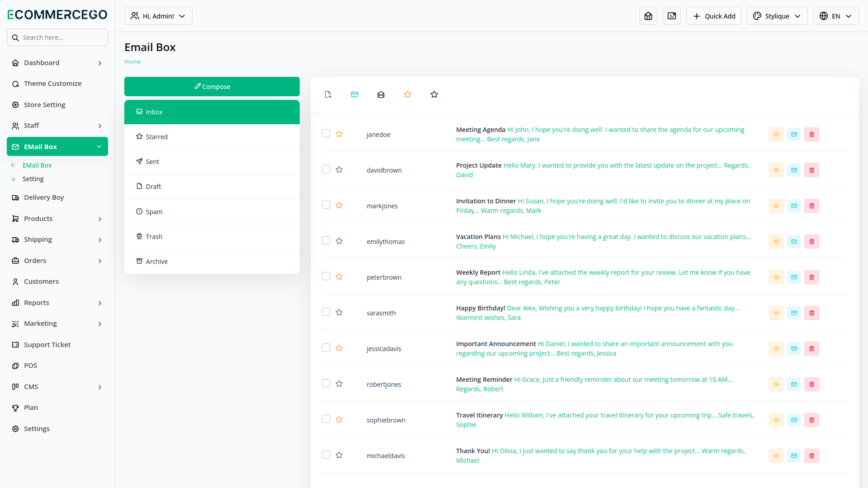Click envelope action icon for sarasmith email

click(x=793, y=313)
